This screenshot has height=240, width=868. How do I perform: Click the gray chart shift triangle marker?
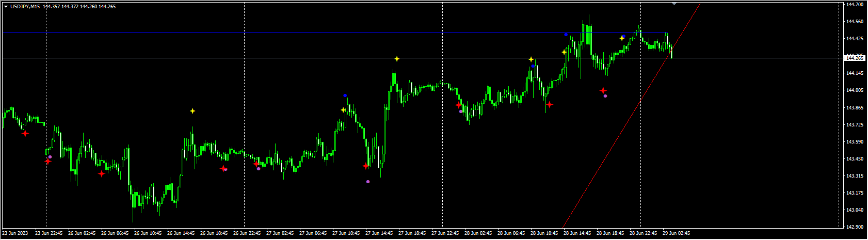[x=674, y=4]
